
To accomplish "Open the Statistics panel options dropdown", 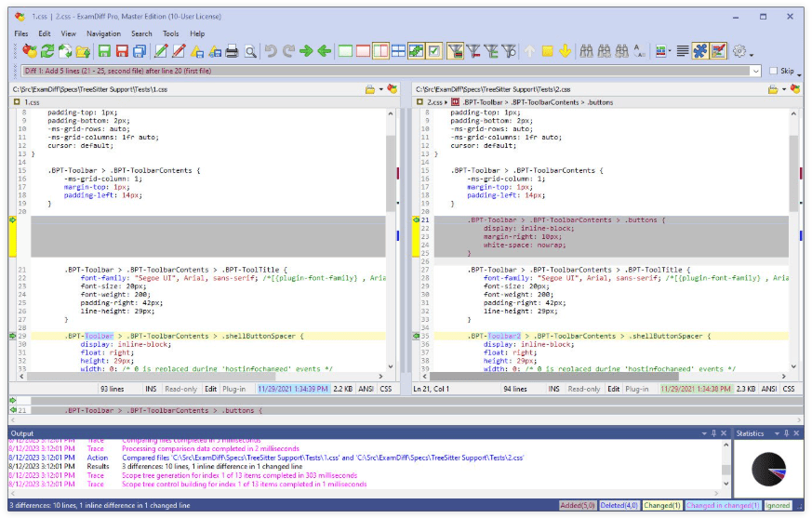I will (x=777, y=433).
